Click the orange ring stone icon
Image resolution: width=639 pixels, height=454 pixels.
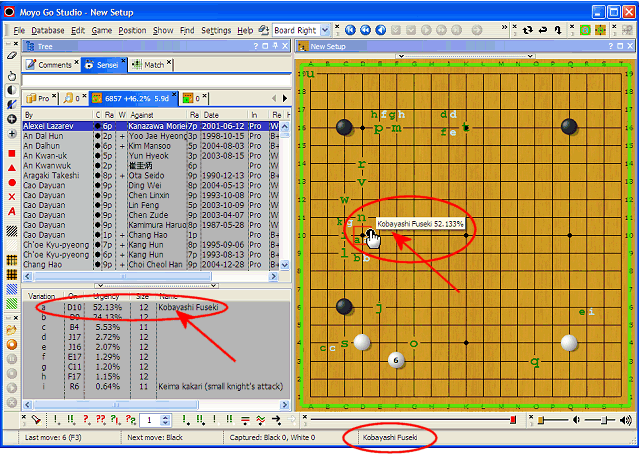click(x=12, y=344)
